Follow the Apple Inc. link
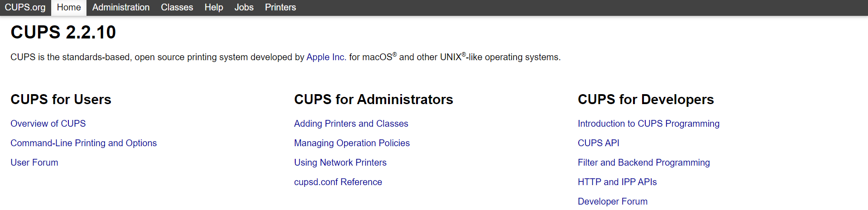Screen dimensions: 868x210 pyautogui.click(x=326, y=57)
